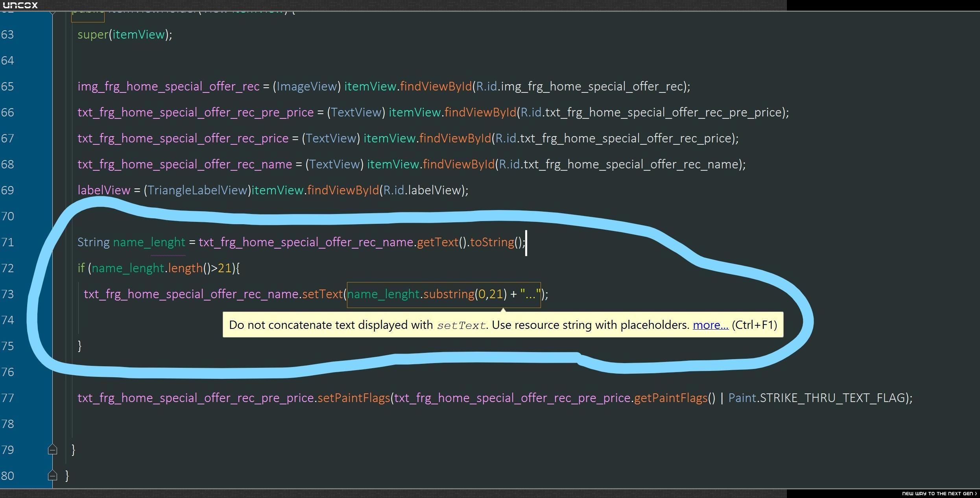Click the "if" keyword on line 72
This screenshot has height=498, width=980.
tap(81, 268)
